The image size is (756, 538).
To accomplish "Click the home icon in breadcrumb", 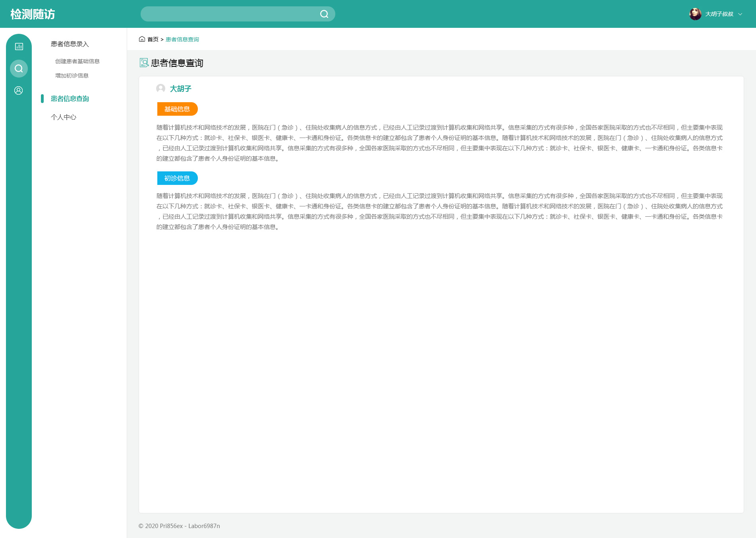I will click(x=142, y=39).
